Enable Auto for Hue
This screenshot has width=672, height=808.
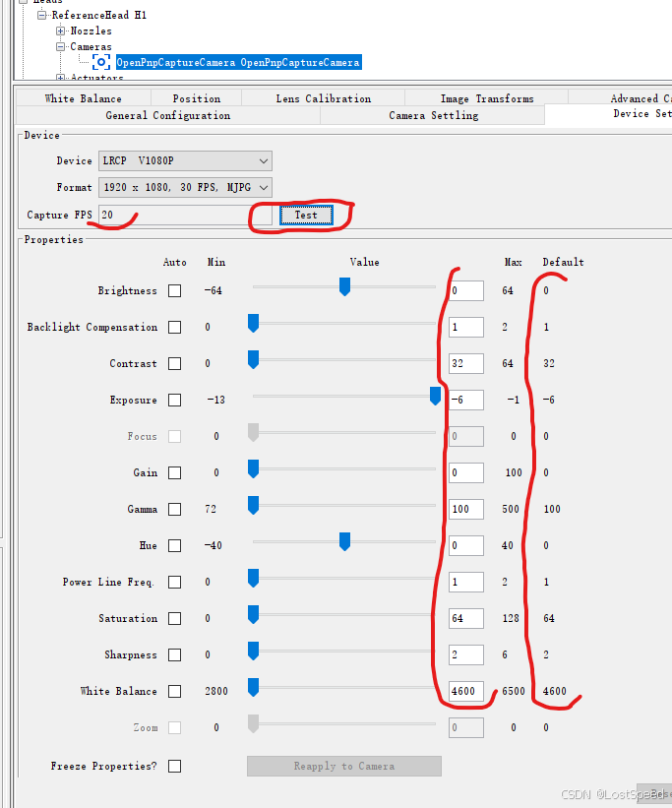pyautogui.click(x=175, y=545)
